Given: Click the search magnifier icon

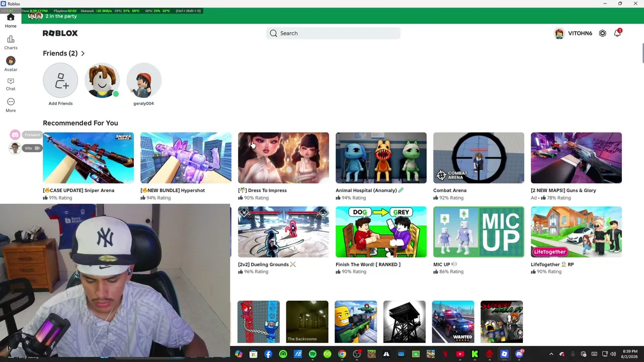Looking at the screenshot, I should click(x=273, y=33).
